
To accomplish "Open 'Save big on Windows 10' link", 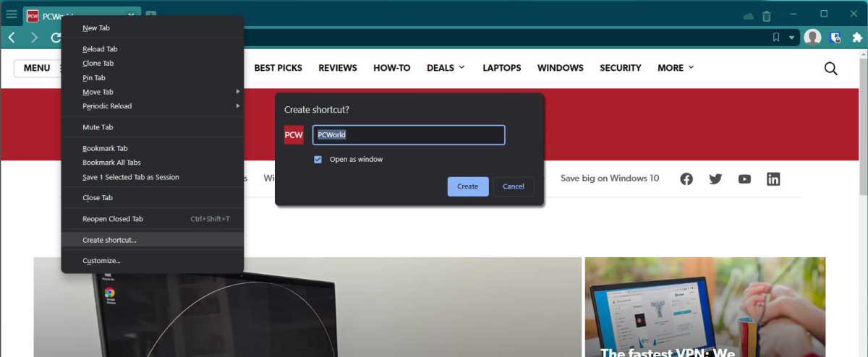I will [610, 178].
